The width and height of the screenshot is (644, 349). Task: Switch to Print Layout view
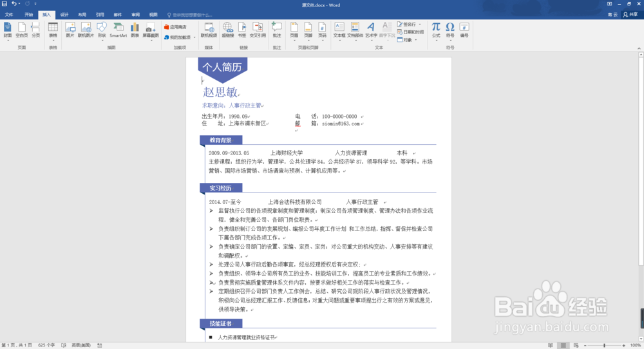pyautogui.click(x=563, y=345)
